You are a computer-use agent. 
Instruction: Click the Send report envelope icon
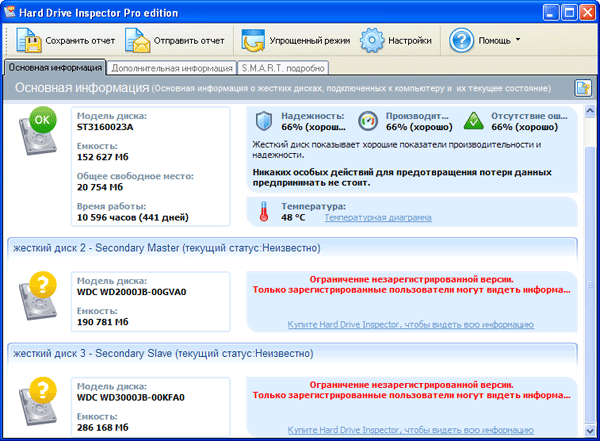137,40
